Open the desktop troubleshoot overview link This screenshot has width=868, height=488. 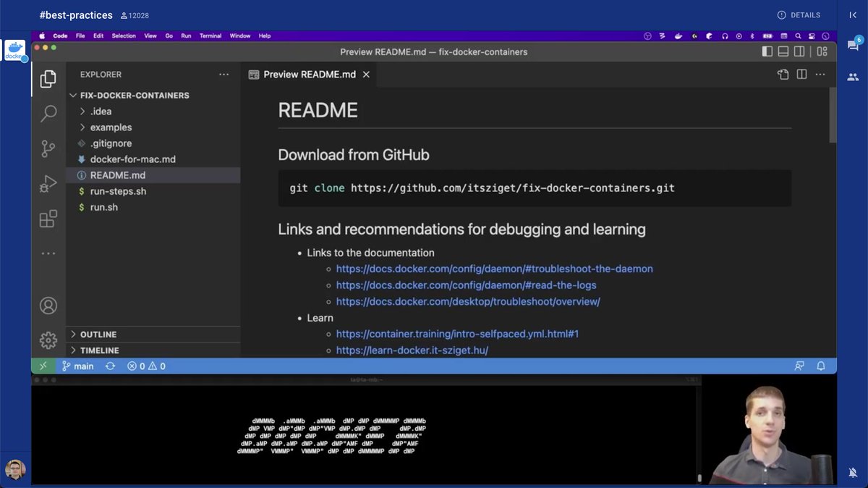(468, 301)
